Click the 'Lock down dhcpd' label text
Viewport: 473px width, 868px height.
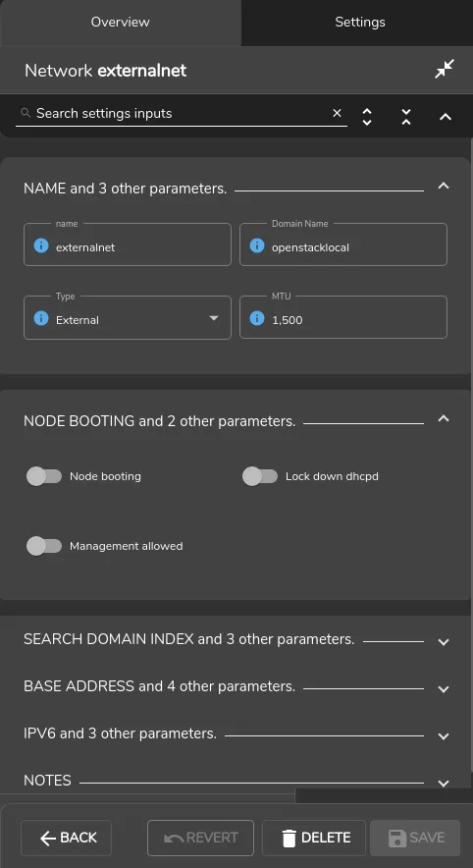click(x=332, y=476)
